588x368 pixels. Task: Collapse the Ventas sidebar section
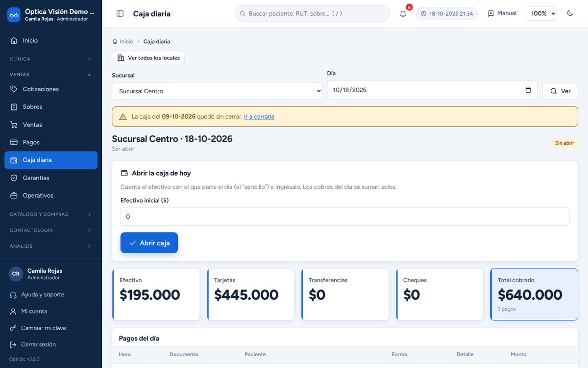(51, 75)
